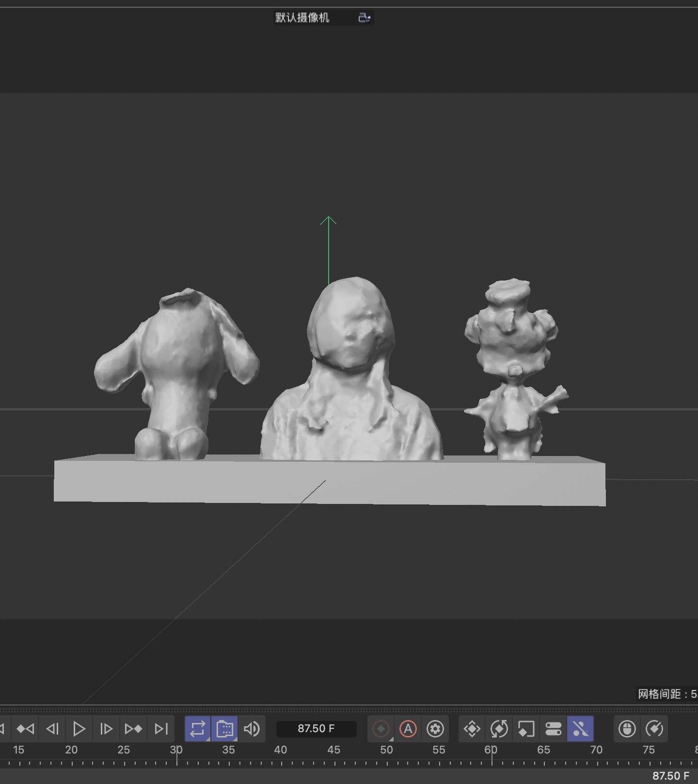Toggle loop playback mode

(198, 729)
